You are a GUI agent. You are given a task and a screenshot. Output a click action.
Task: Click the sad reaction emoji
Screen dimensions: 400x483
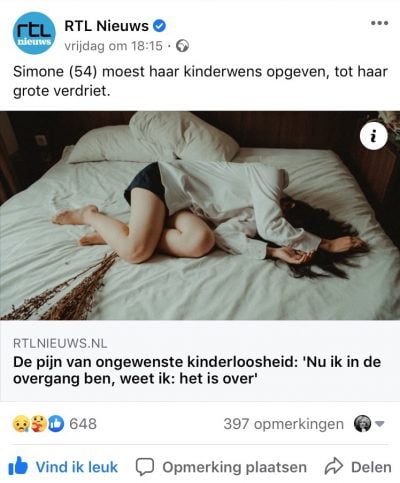20,424
